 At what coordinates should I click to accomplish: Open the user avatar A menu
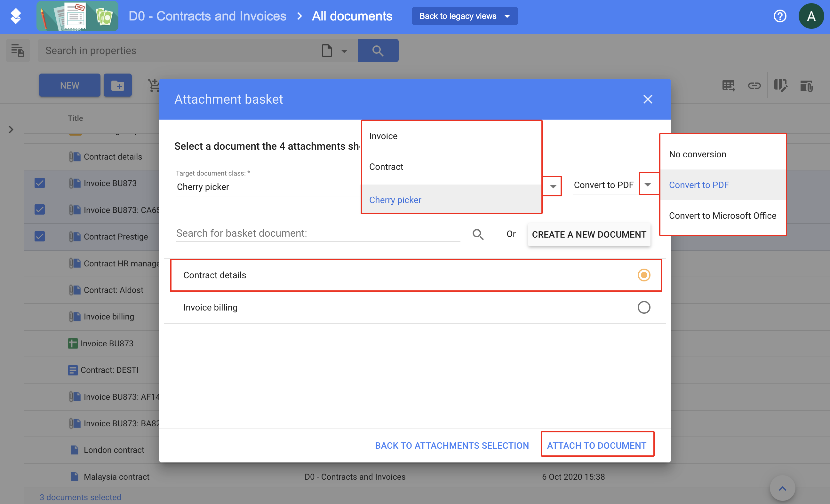click(811, 16)
